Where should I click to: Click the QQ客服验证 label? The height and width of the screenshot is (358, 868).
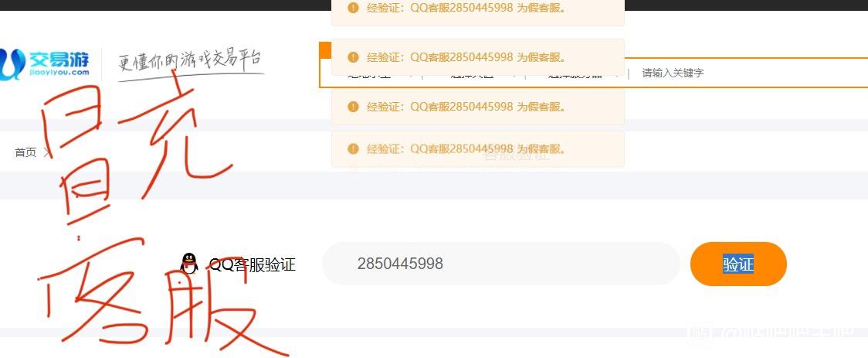point(253,264)
